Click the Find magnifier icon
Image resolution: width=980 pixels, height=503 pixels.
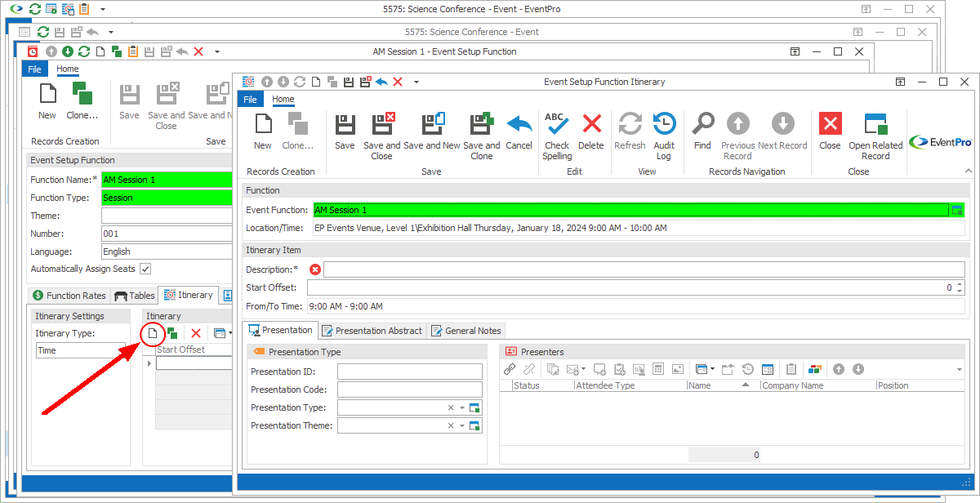(x=702, y=124)
